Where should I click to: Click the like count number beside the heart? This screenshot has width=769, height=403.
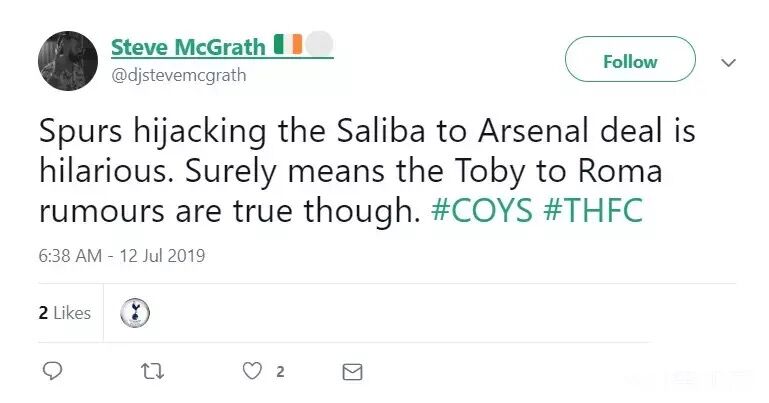coord(280,372)
